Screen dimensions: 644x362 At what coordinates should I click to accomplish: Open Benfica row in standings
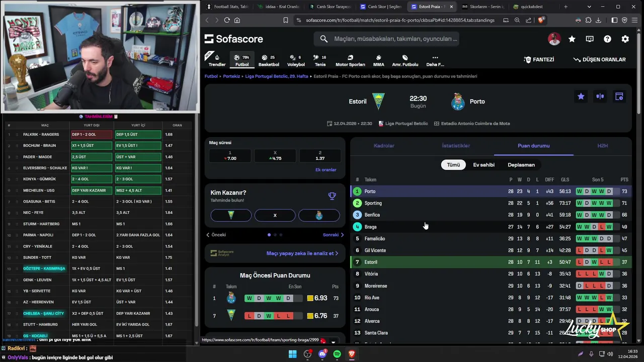pyautogui.click(x=491, y=215)
